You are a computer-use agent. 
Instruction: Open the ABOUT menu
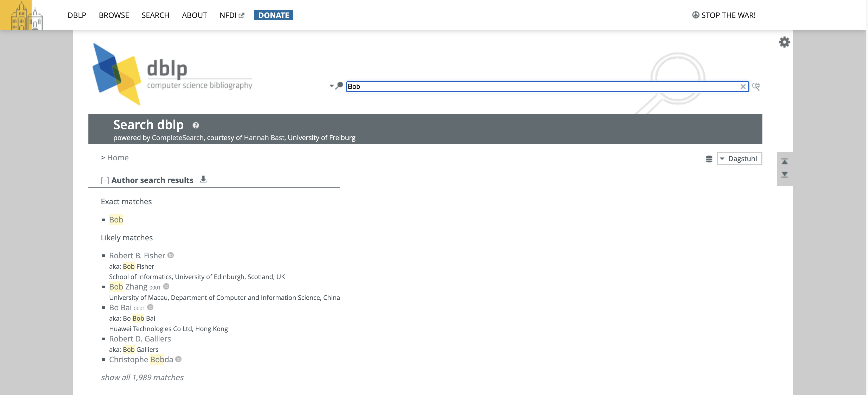coord(195,15)
